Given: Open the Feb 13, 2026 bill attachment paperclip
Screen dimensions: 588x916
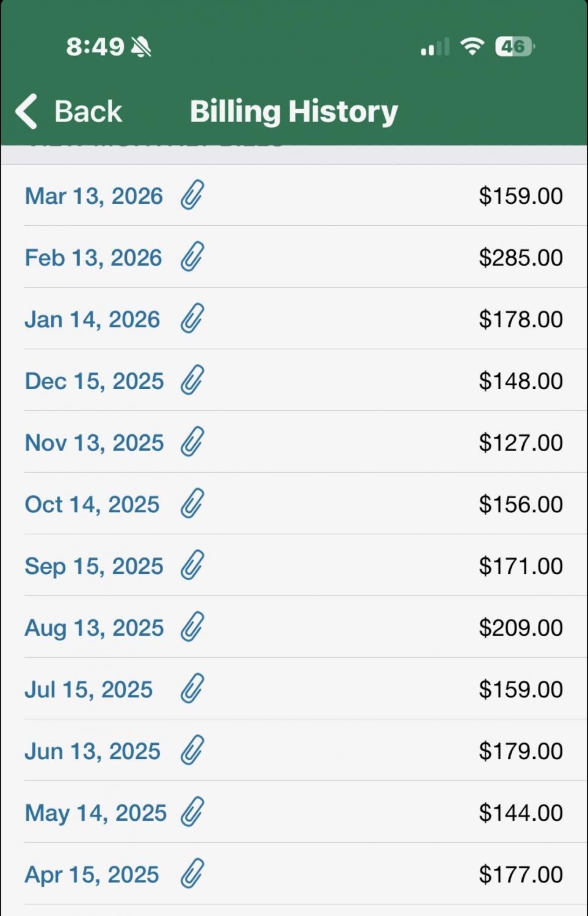Looking at the screenshot, I should [192, 257].
